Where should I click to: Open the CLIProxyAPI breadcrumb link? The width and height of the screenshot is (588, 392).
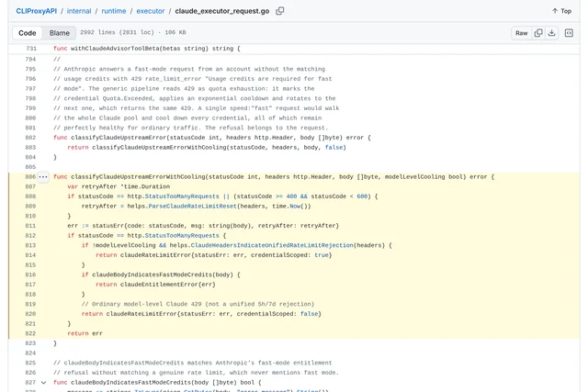point(37,11)
